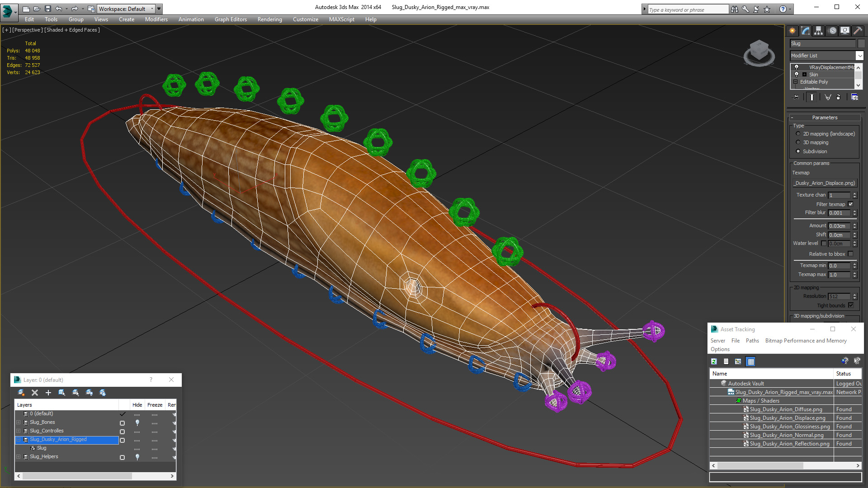Collapse the Editable Poly entry
868x488 pixels.
click(x=796, y=82)
